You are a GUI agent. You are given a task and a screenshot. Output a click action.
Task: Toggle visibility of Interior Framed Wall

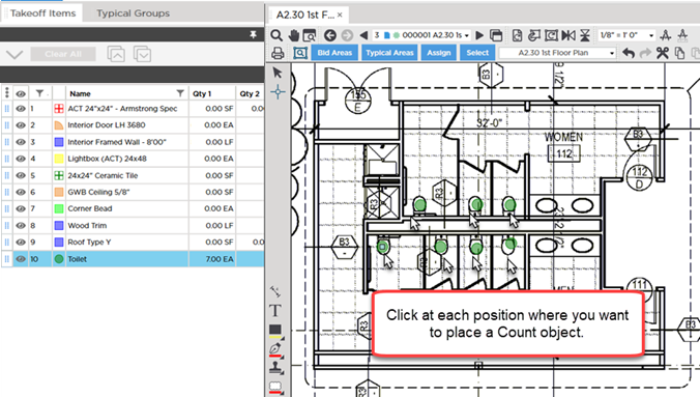click(x=21, y=142)
